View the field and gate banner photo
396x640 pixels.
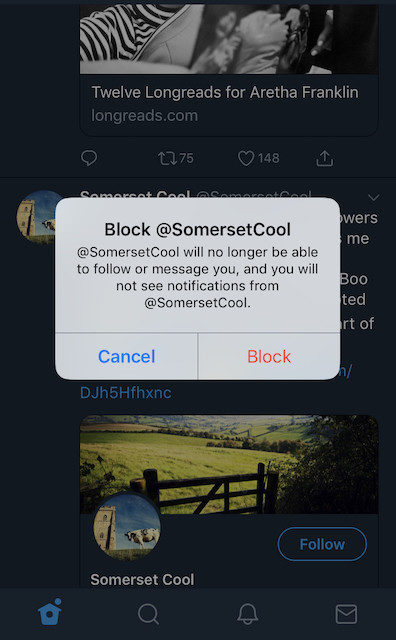click(x=229, y=464)
